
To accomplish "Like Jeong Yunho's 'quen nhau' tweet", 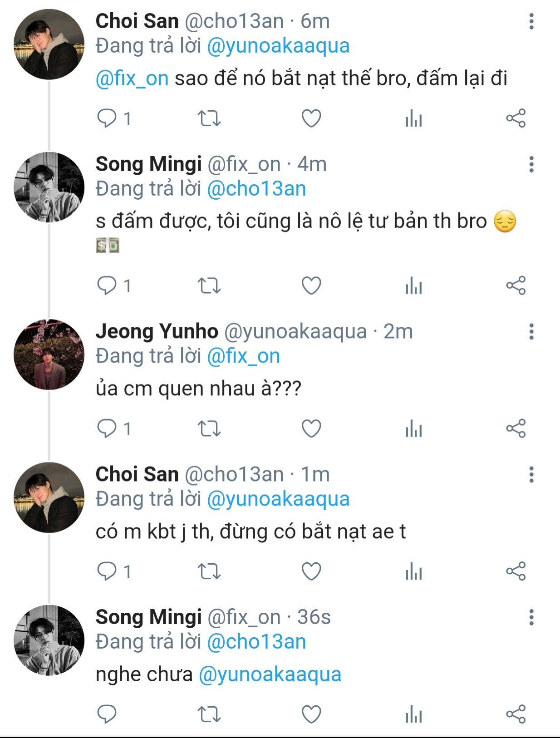I will pos(311,428).
